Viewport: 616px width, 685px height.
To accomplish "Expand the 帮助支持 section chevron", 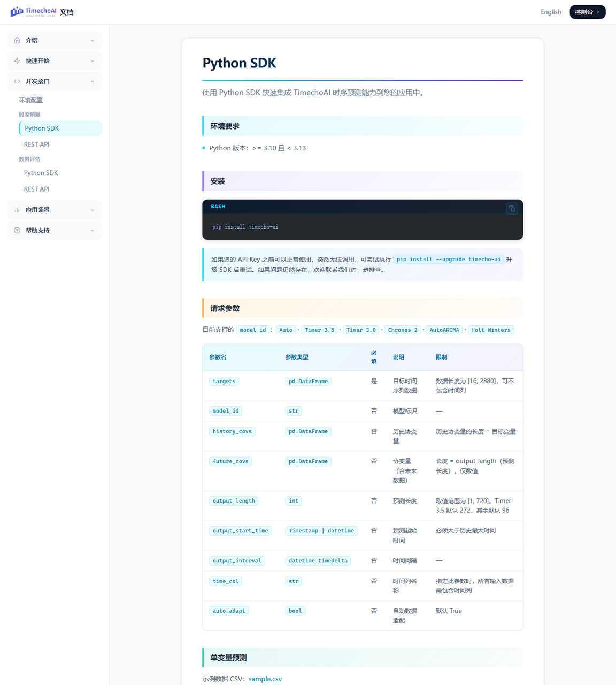I will [x=93, y=231].
